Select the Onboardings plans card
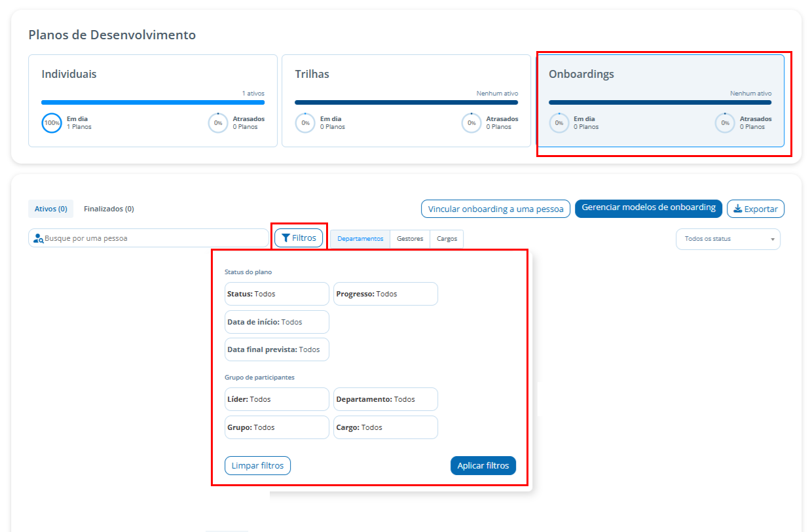 click(x=660, y=101)
